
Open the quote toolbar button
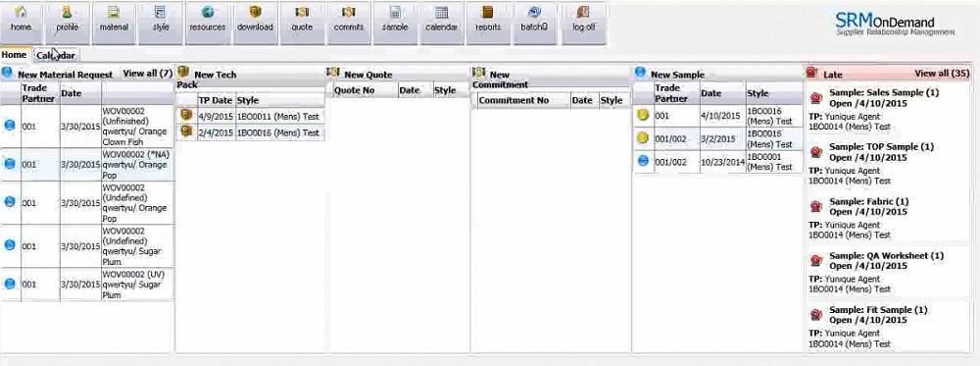302,23
